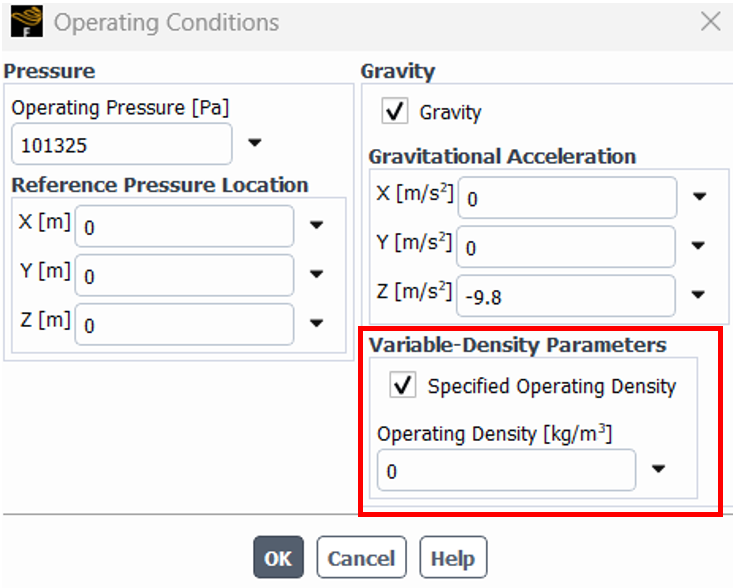This screenshot has width=737, height=588.
Task: Uncheck Specified Operating Density
Action: 402,384
